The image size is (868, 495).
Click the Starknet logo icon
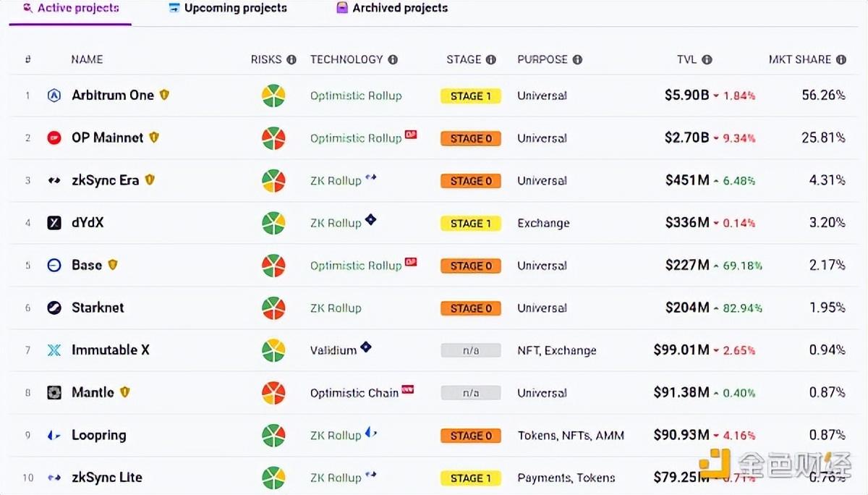pos(54,308)
